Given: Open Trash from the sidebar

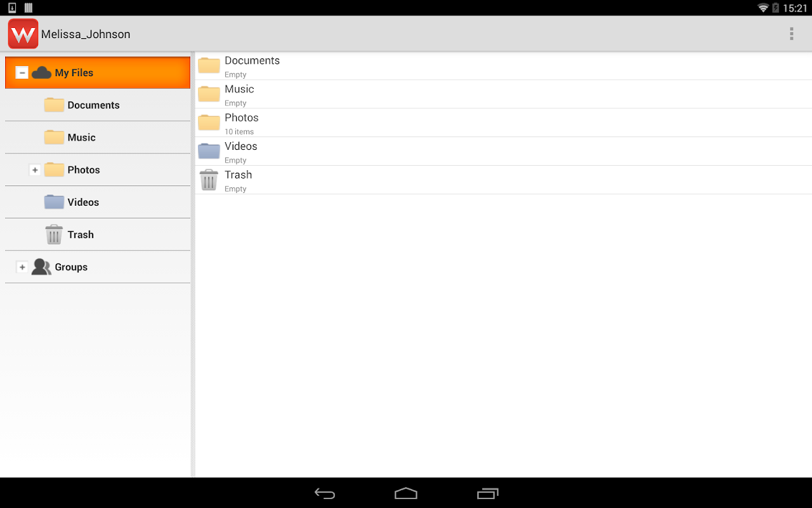Looking at the screenshot, I should click(81, 234).
